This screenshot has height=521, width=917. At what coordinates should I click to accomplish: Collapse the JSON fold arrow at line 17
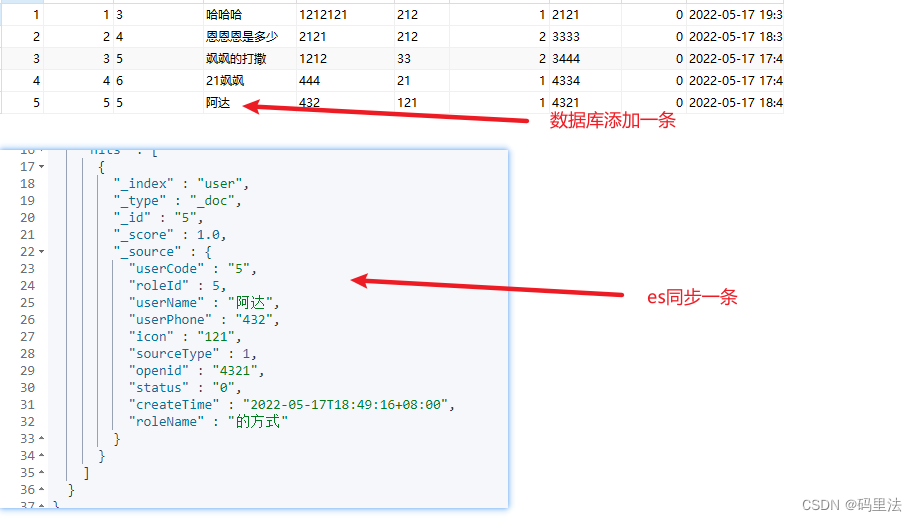(42, 167)
